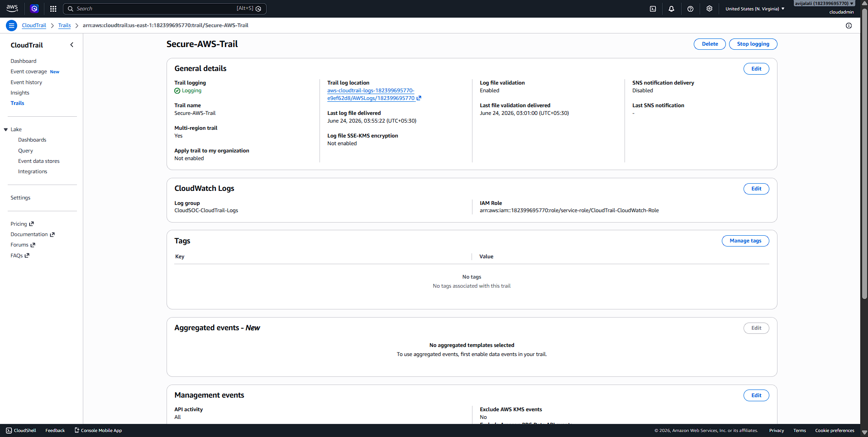Open the Pricing external link

click(22, 224)
